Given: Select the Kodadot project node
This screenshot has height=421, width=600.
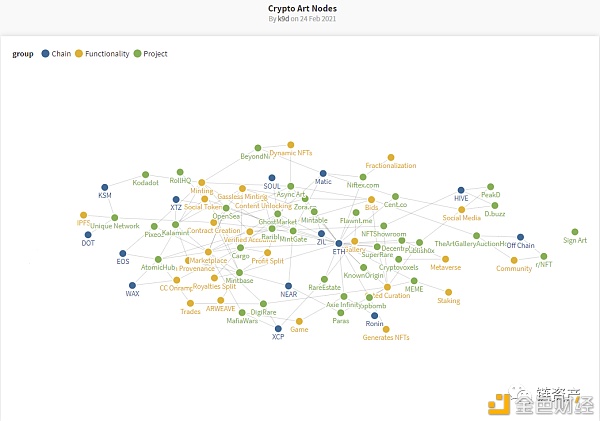Looking at the screenshot, I should pyautogui.click(x=146, y=174).
